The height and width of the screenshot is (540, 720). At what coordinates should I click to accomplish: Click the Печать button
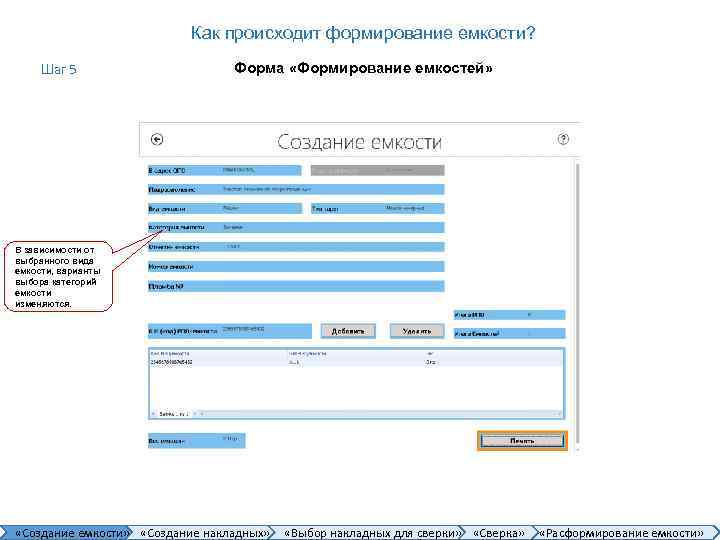point(522,441)
